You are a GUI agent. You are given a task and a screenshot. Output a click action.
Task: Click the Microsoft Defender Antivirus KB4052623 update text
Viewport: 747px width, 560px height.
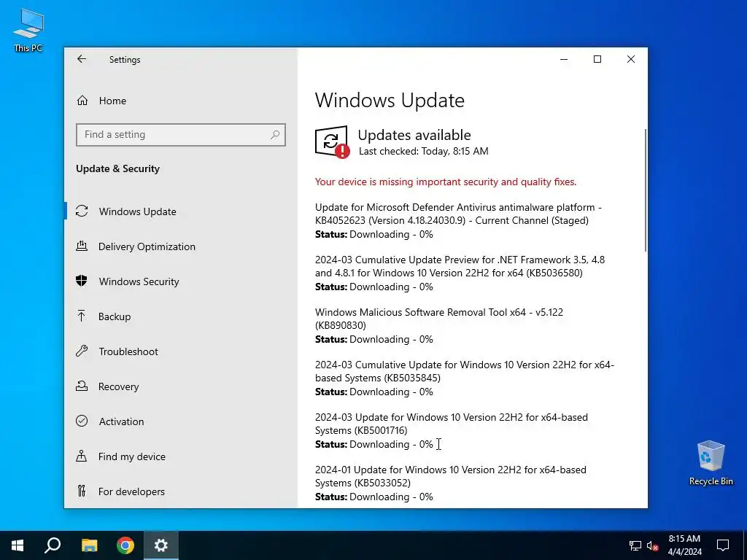click(x=458, y=214)
